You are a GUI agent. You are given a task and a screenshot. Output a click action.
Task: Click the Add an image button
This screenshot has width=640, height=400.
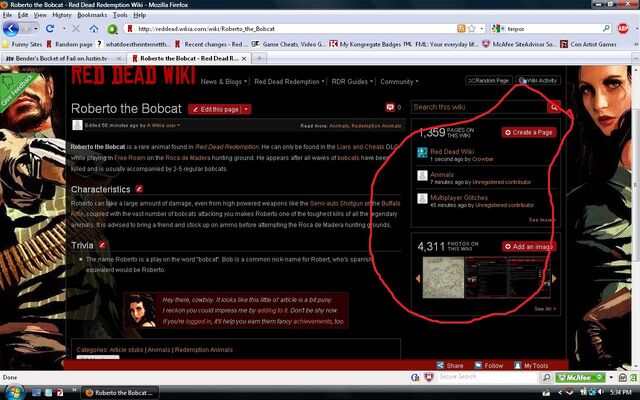pyautogui.click(x=529, y=247)
